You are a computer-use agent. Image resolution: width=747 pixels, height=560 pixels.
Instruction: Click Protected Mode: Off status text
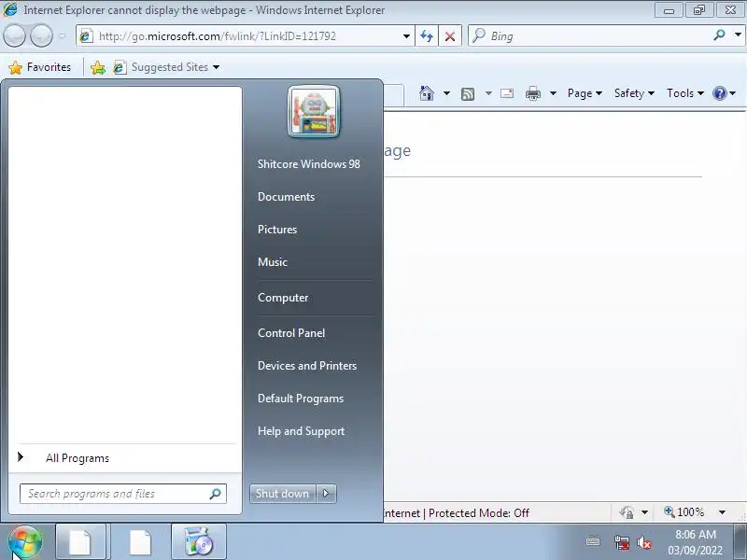pyautogui.click(x=479, y=513)
